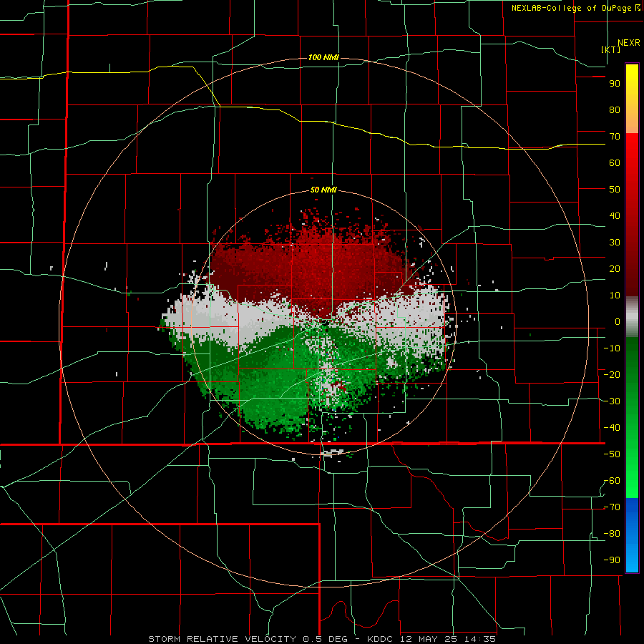The height and width of the screenshot is (644, 644).
Task: Click the -50 value on velocity scale
Action: click(612, 454)
